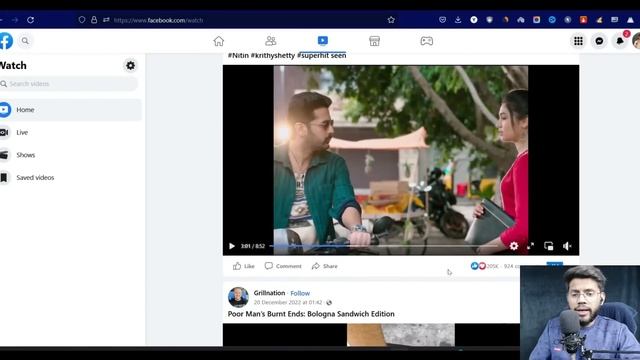Open the notifications bell
Screen dimensions: 640x360
coord(620,41)
